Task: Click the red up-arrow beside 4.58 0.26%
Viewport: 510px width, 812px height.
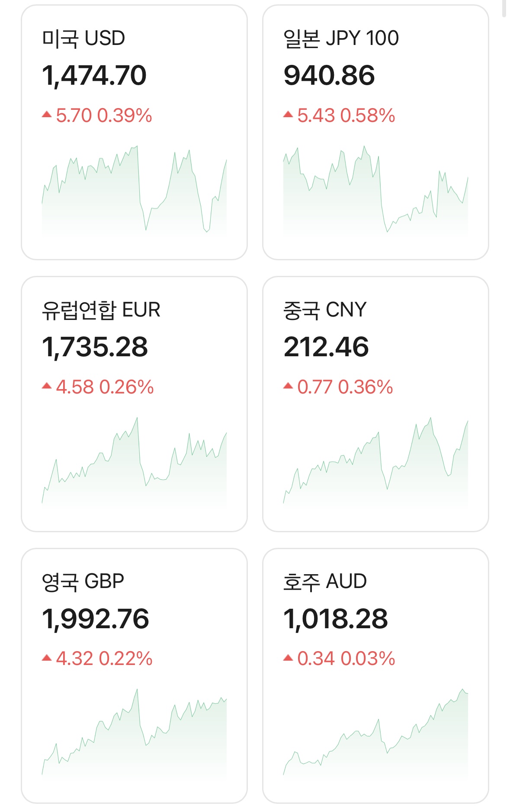Action: point(47,386)
